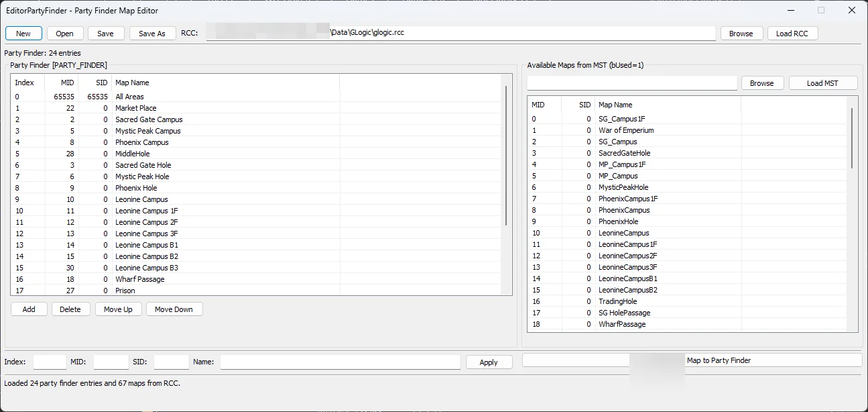
Task: Sort Party Finder list by Index column
Action: [27, 83]
